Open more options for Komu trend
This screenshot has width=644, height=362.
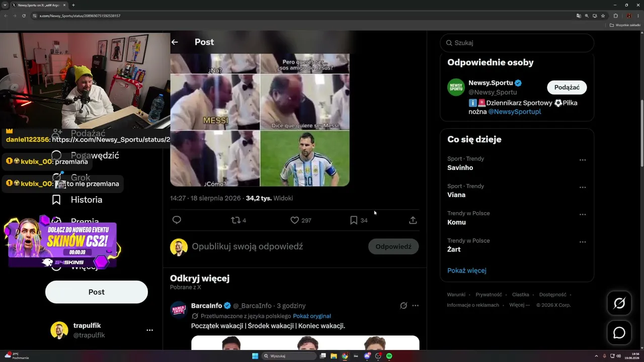(583, 214)
